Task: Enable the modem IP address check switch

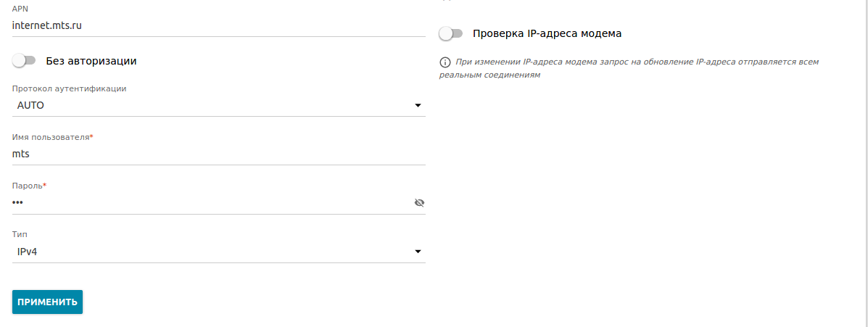Action: (x=451, y=33)
